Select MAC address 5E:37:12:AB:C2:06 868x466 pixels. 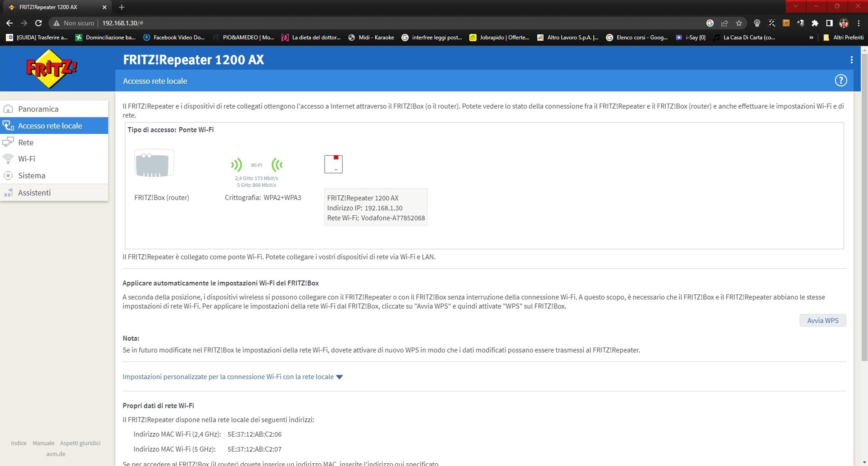[x=254, y=434]
